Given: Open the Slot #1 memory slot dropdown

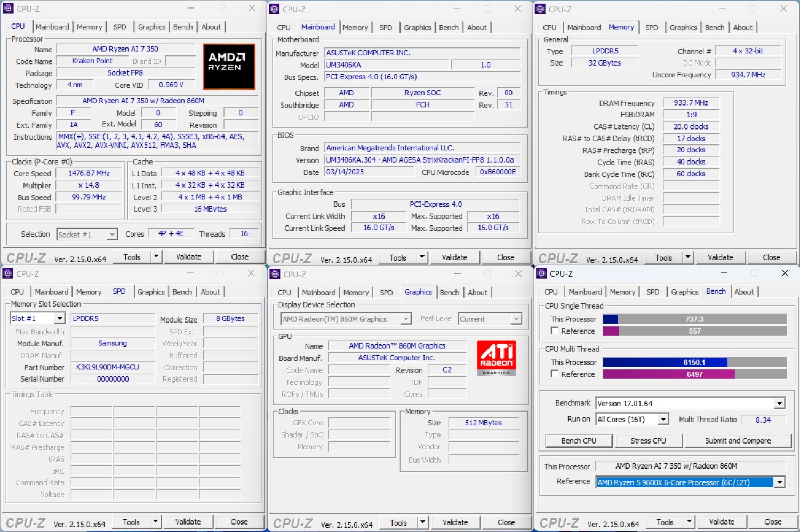Looking at the screenshot, I should click(59, 319).
